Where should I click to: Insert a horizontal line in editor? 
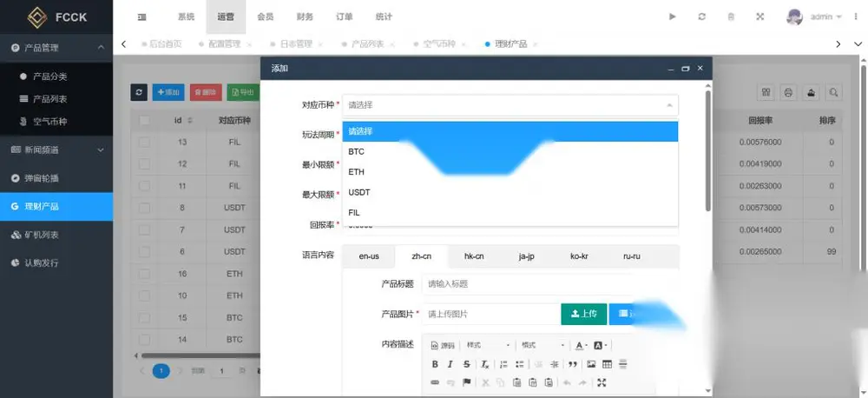(x=622, y=364)
